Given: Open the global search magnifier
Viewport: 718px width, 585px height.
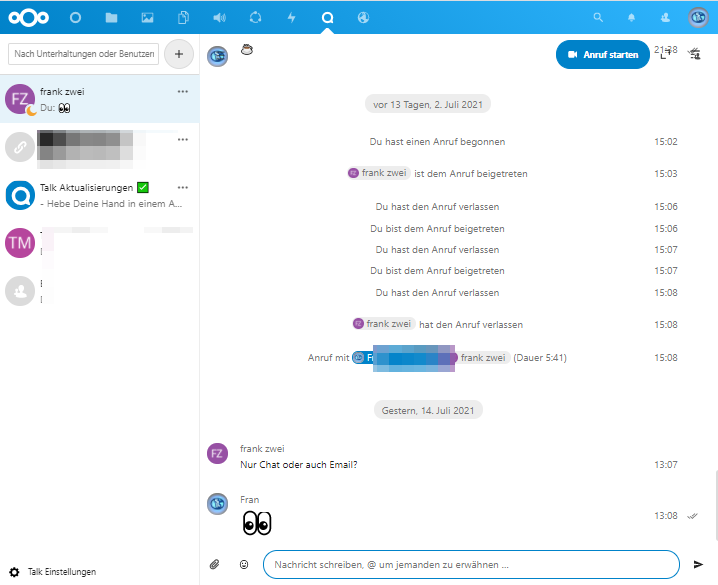Looking at the screenshot, I should click(x=599, y=17).
